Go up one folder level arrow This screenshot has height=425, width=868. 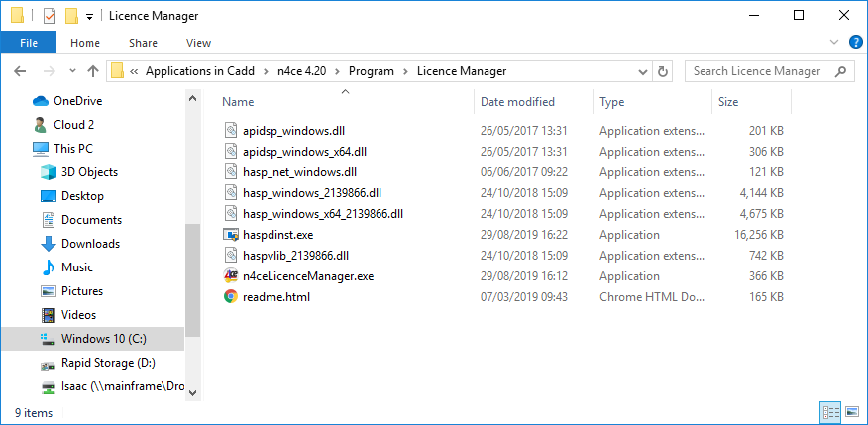click(93, 71)
